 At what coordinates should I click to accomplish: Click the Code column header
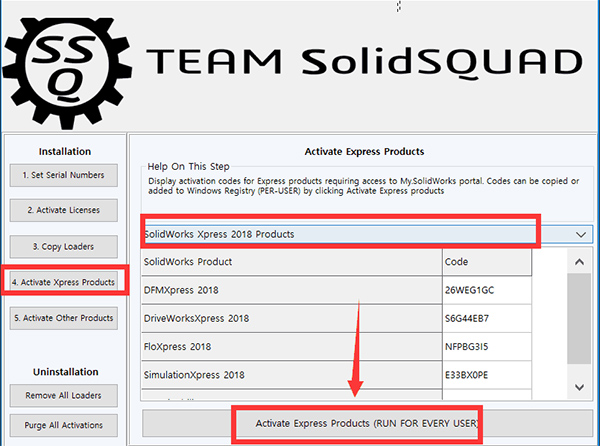(x=486, y=261)
